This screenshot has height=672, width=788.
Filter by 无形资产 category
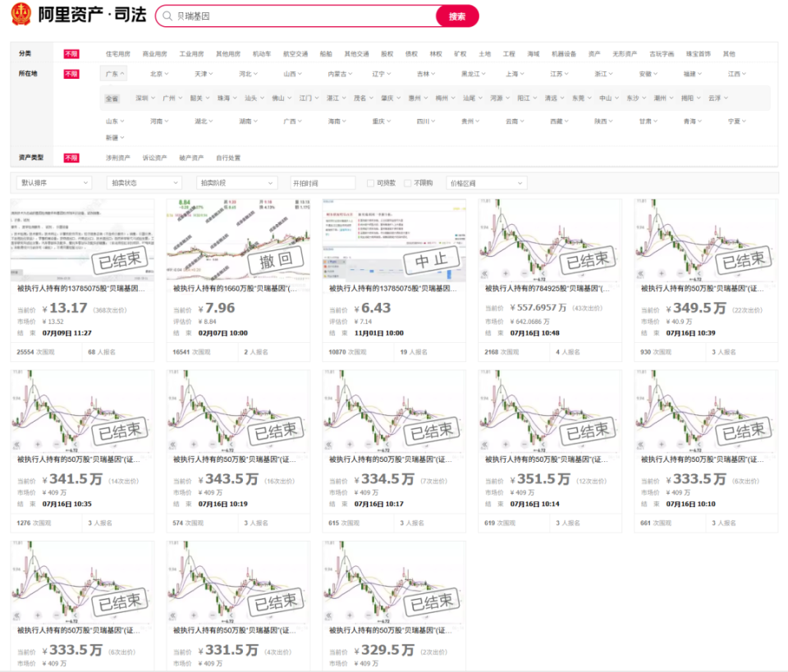pyautogui.click(x=625, y=53)
